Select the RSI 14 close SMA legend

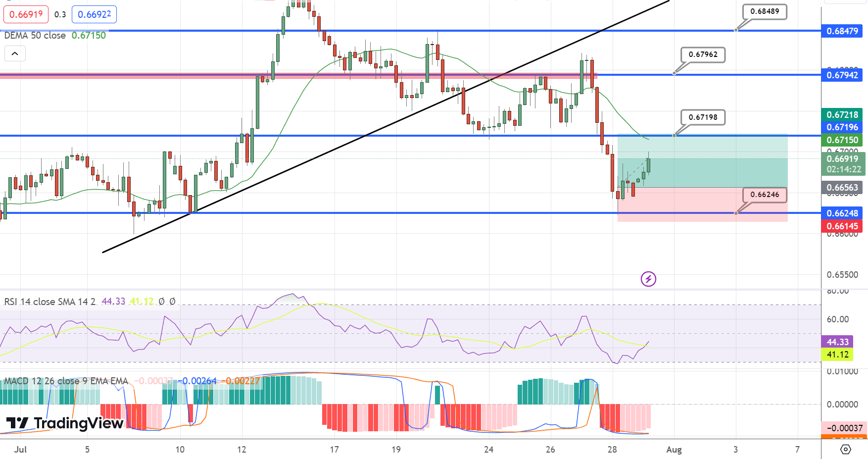(49, 302)
